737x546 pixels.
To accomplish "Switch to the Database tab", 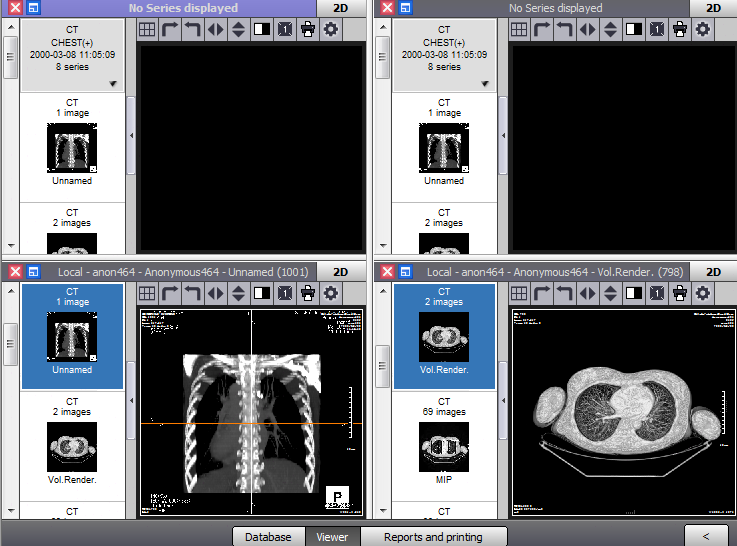I will coord(268,537).
